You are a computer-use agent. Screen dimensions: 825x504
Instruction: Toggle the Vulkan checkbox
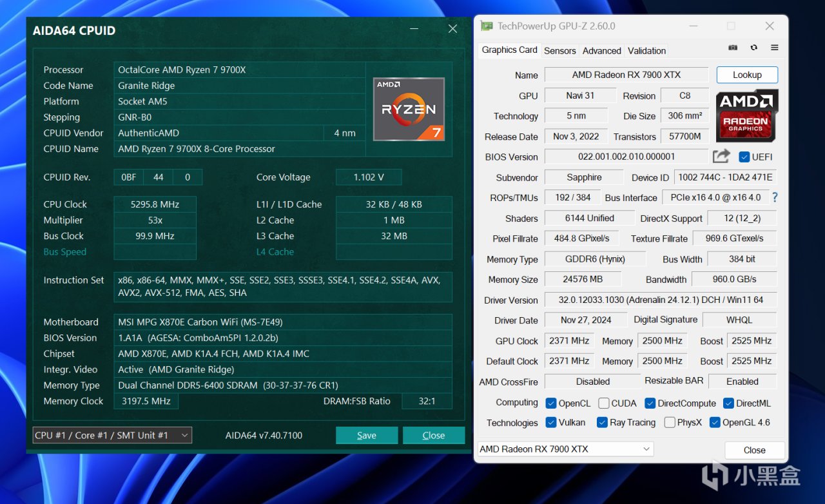[550, 423]
